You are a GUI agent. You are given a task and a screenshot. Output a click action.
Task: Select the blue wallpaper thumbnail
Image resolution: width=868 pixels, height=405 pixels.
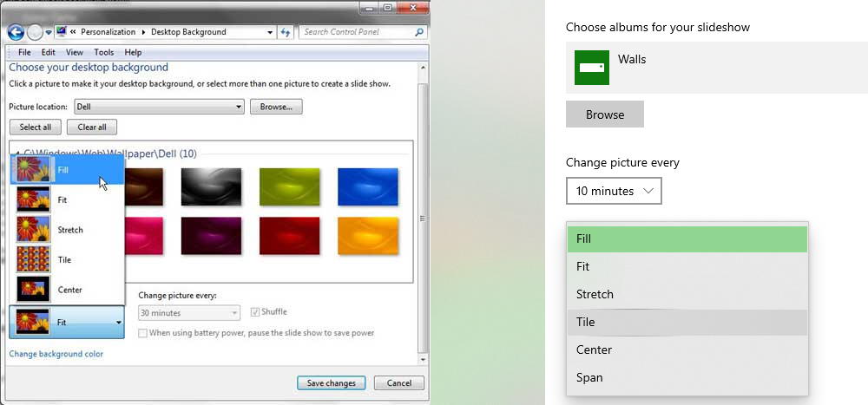(x=367, y=186)
